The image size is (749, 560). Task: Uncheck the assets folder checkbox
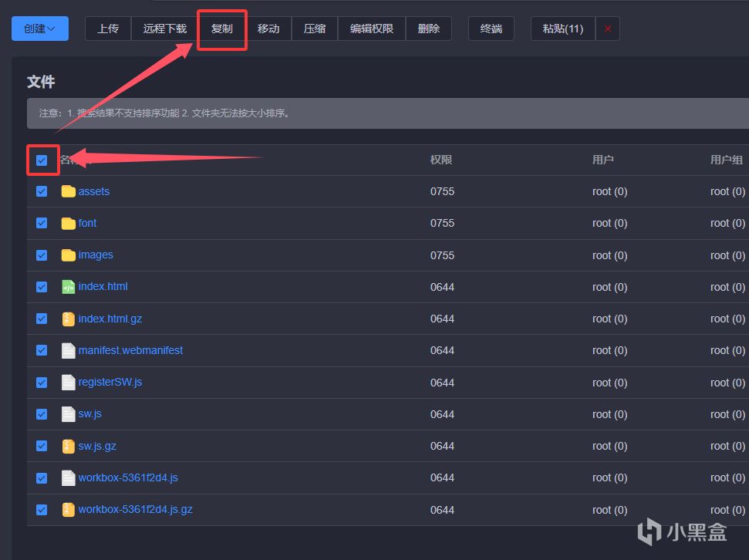coord(42,191)
